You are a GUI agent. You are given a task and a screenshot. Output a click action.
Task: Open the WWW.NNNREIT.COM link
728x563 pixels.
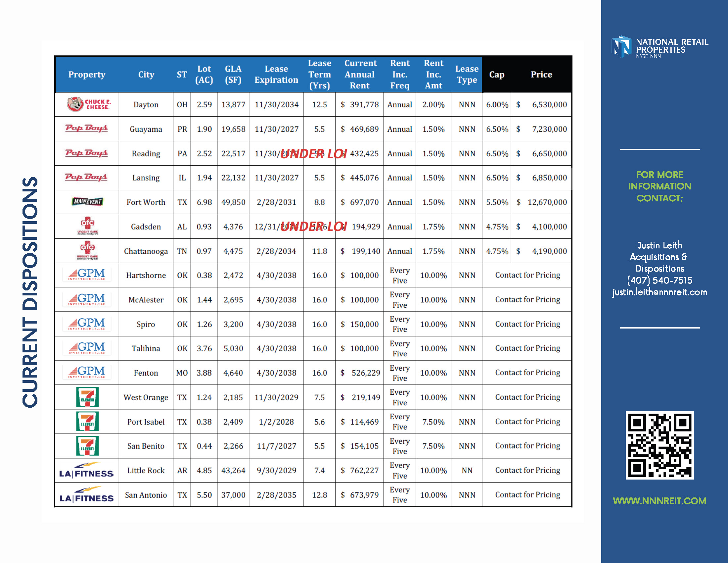click(659, 501)
